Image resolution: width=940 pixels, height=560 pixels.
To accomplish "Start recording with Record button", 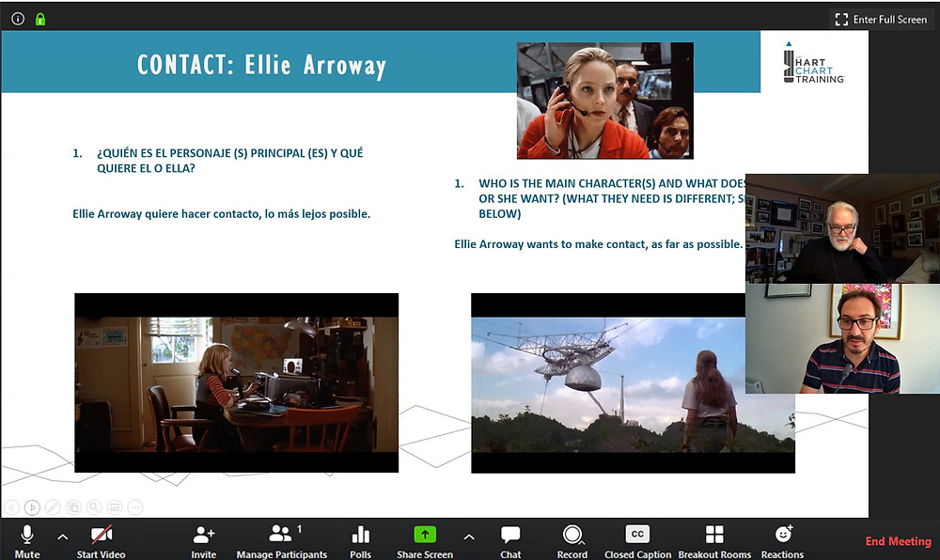I will (x=572, y=542).
